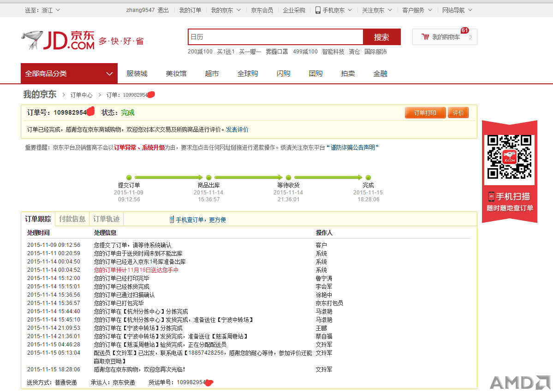Click the 智能科技 hot search link

[333, 52]
